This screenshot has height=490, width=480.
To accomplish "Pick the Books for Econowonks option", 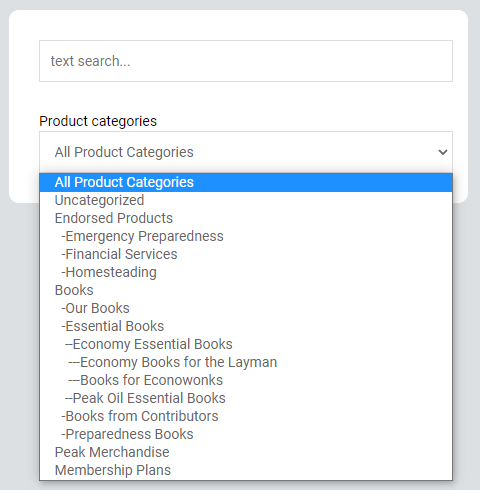I will coord(246,380).
